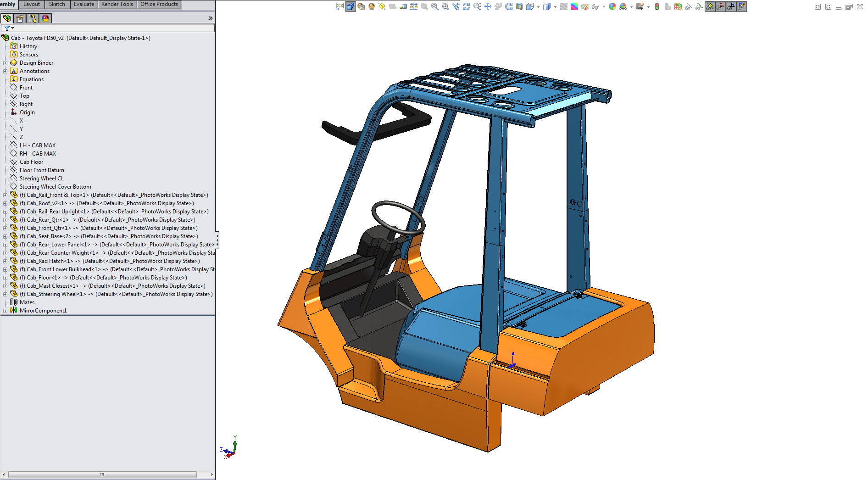The width and height of the screenshot is (868, 480).
Task: Open the Display Style dropdown arrow
Action: pyautogui.click(x=555, y=7)
